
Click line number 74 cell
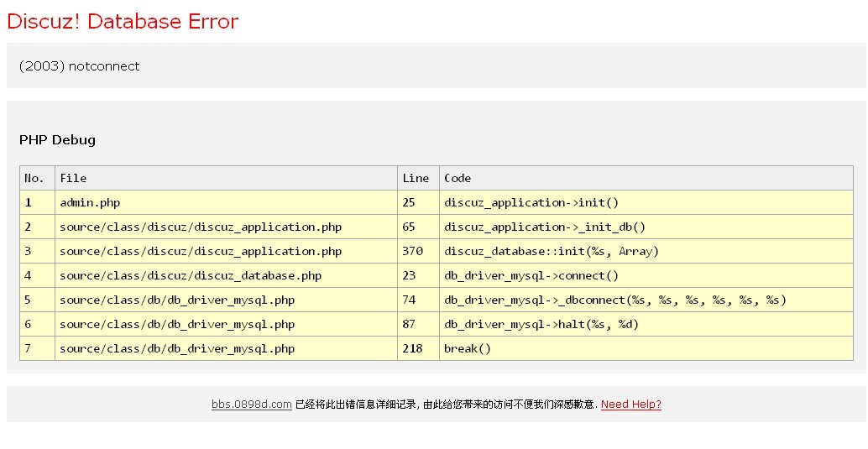(x=419, y=300)
